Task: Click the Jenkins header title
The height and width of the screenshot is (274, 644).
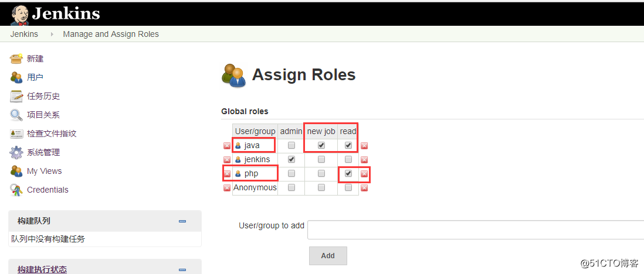Action: coord(66,13)
